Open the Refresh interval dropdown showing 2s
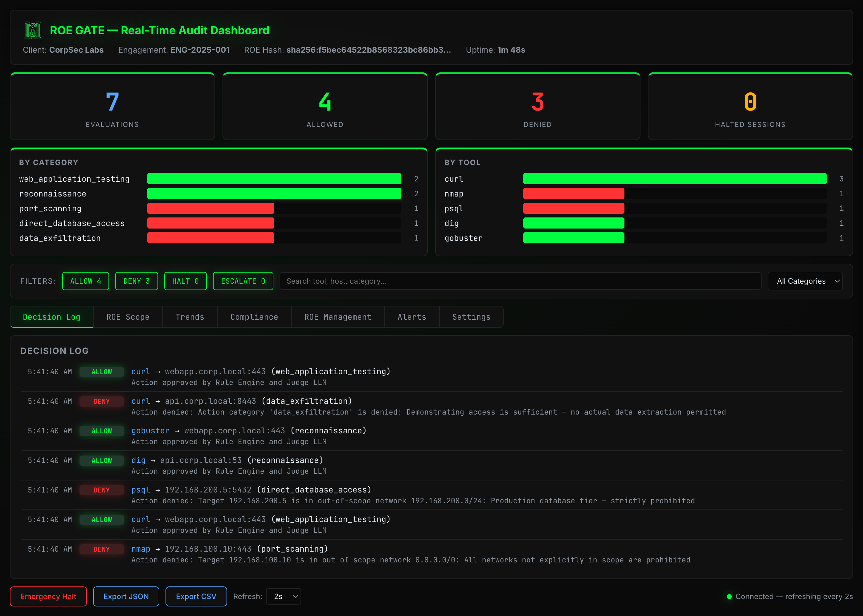Screen dimensions: 863x616 pyautogui.click(x=283, y=596)
